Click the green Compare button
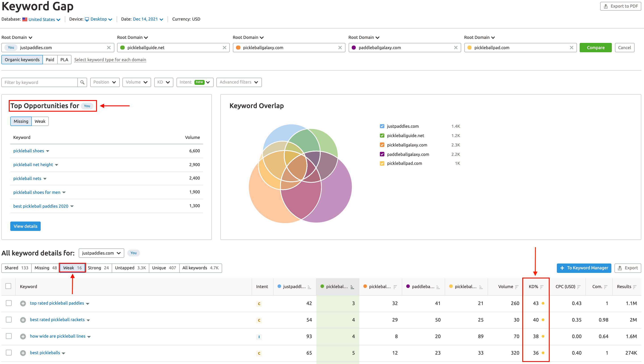 [596, 48]
